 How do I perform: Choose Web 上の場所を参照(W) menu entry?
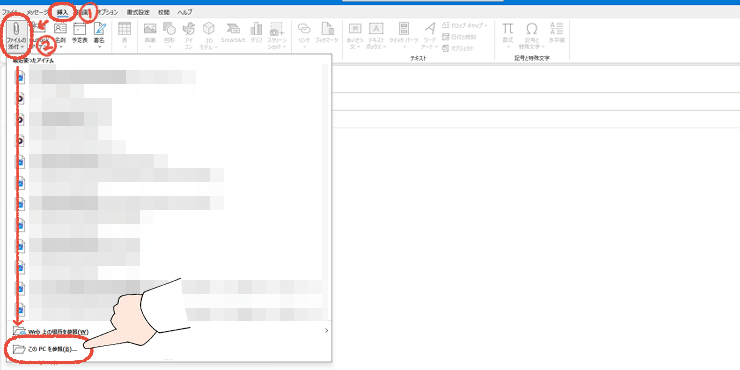pyautogui.click(x=168, y=331)
